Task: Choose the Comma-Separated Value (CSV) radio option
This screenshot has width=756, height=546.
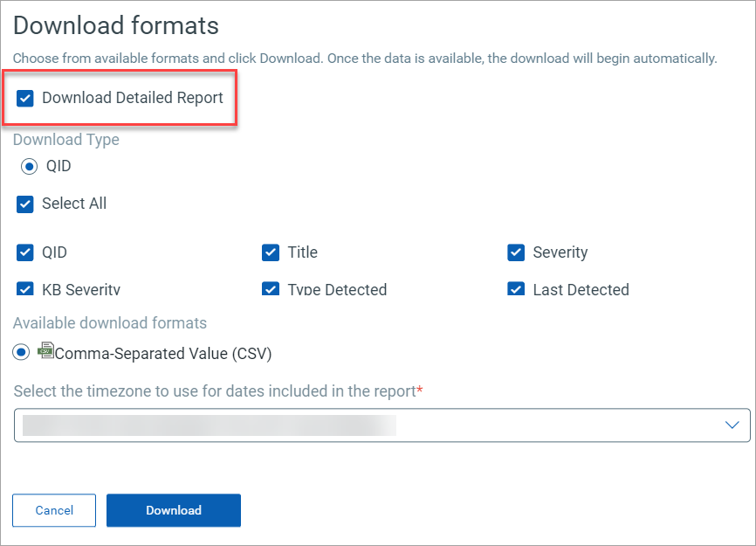Action: [x=21, y=352]
